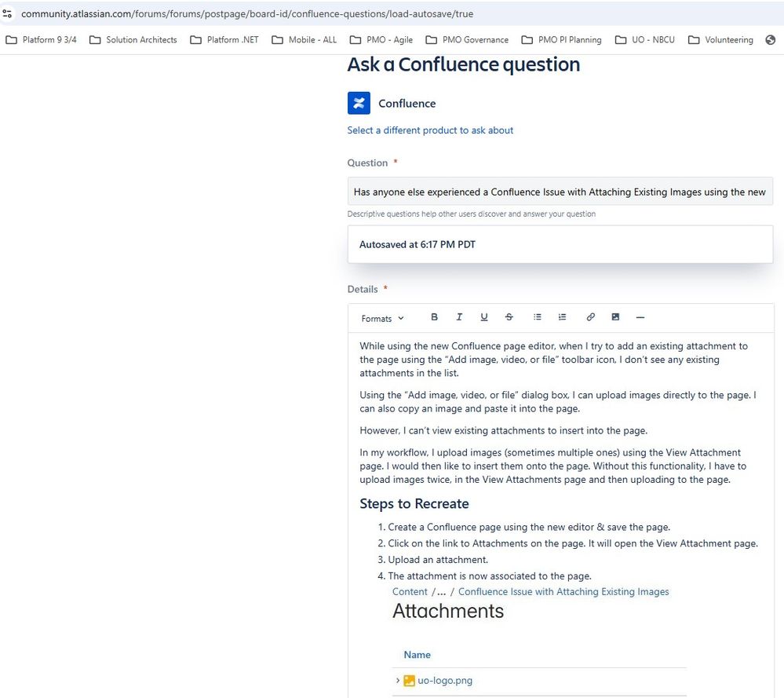Open the PMO - Agile bookmark folder
Image resolution: width=784 pixels, height=698 pixels.
381,40
